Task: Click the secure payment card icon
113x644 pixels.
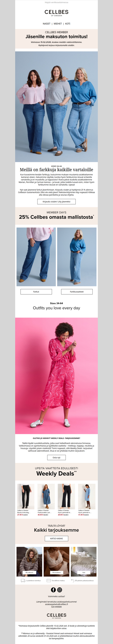Action: [x=49, y=580]
